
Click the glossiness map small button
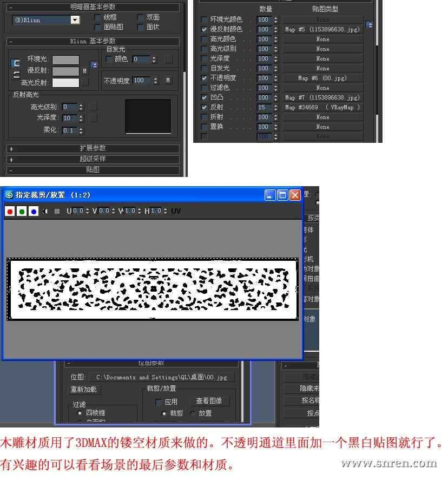93,118
